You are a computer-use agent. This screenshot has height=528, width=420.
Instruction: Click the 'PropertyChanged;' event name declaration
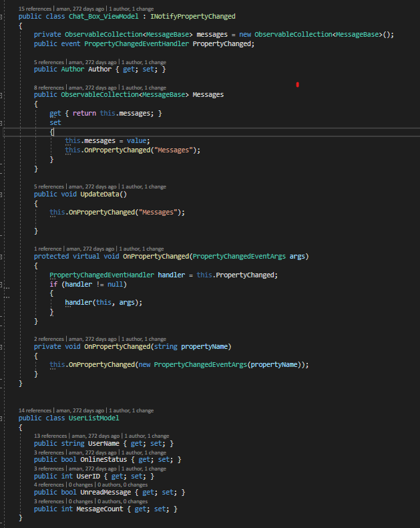pos(224,44)
